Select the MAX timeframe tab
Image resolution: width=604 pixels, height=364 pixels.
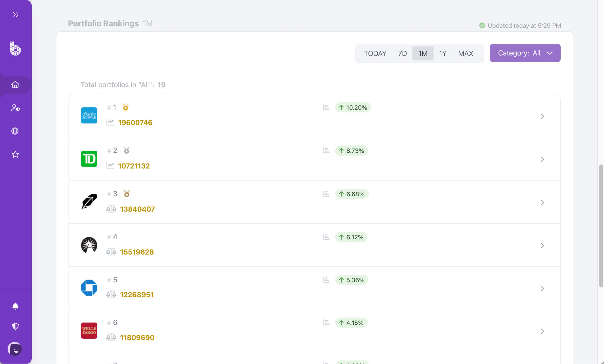click(466, 53)
